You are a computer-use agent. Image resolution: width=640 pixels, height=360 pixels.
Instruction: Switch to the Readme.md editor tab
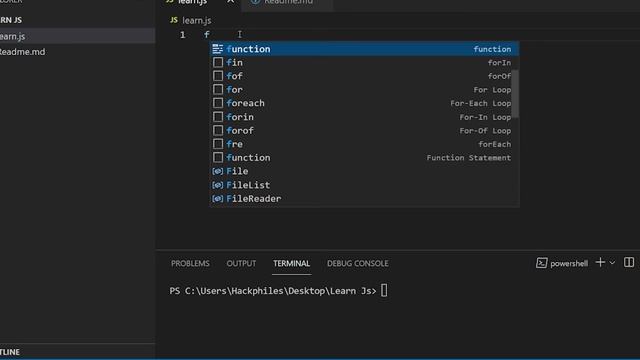click(288, 2)
